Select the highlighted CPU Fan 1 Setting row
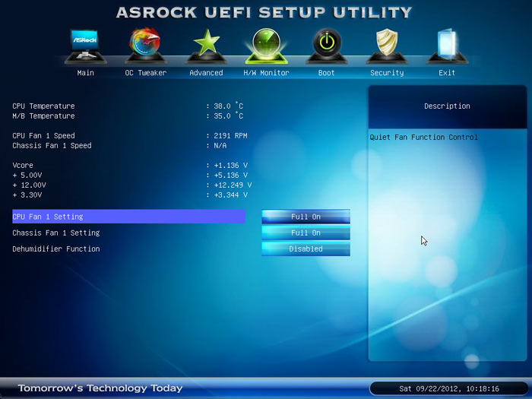Viewport: 532px width, 399px height. (128, 217)
